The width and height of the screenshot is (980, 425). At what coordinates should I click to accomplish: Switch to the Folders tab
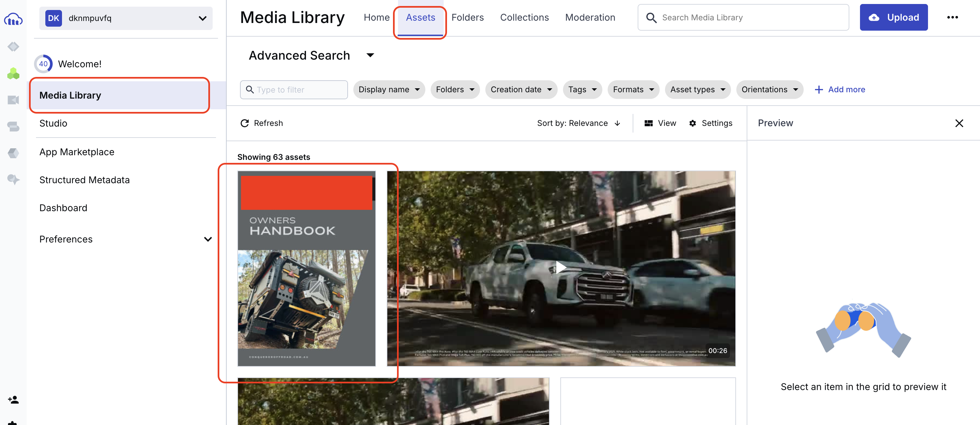point(468,18)
